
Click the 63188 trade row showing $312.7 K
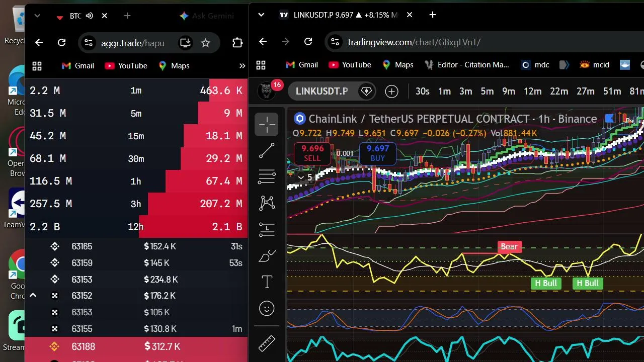136,346
